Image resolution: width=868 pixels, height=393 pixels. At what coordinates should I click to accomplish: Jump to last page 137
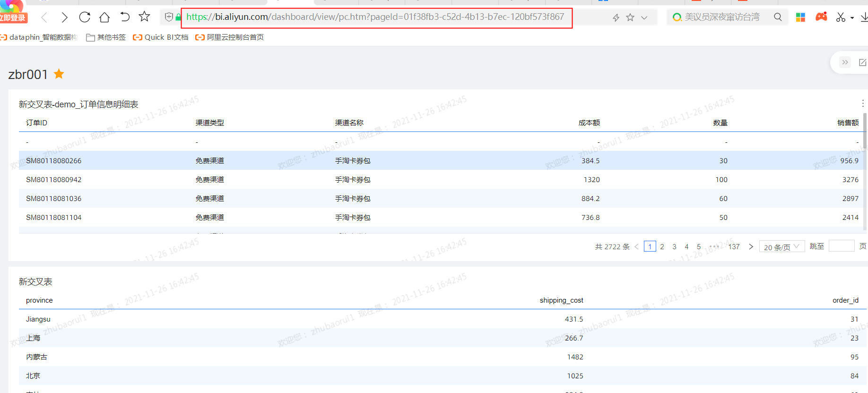pyautogui.click(x=734, y=247)
